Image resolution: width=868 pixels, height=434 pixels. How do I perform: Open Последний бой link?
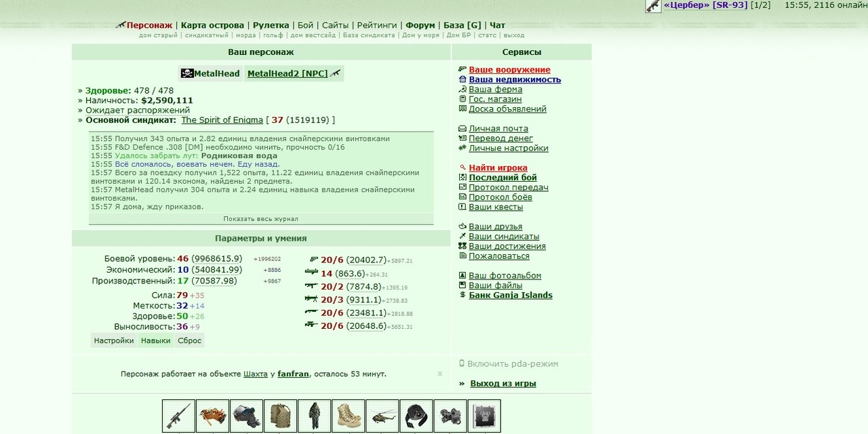coord(502,178)
